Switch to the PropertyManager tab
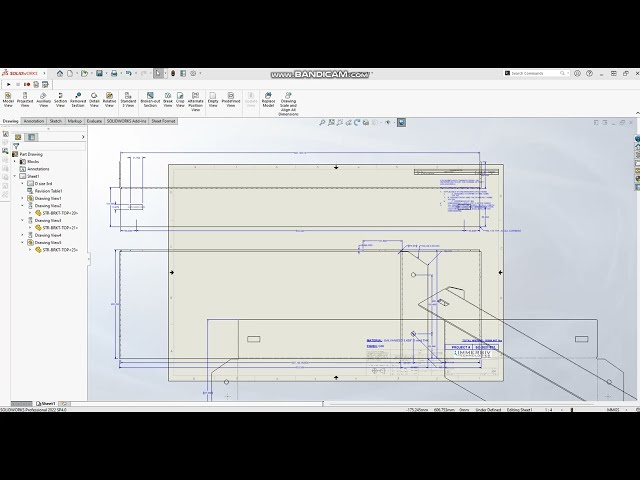 31,137
